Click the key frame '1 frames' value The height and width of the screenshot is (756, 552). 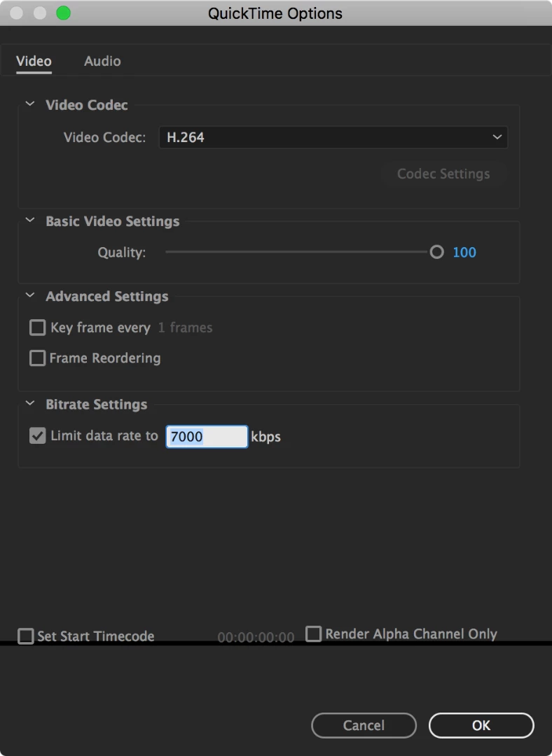coord(186,328)
